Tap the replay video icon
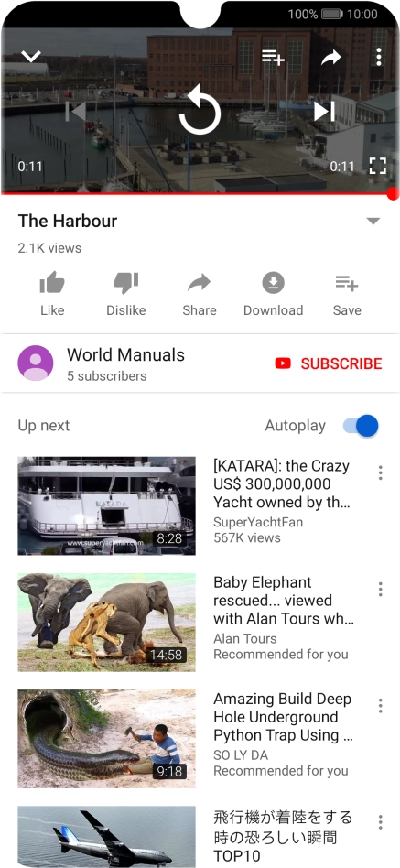Screen dimensions: 400x868 pos(200,111)
